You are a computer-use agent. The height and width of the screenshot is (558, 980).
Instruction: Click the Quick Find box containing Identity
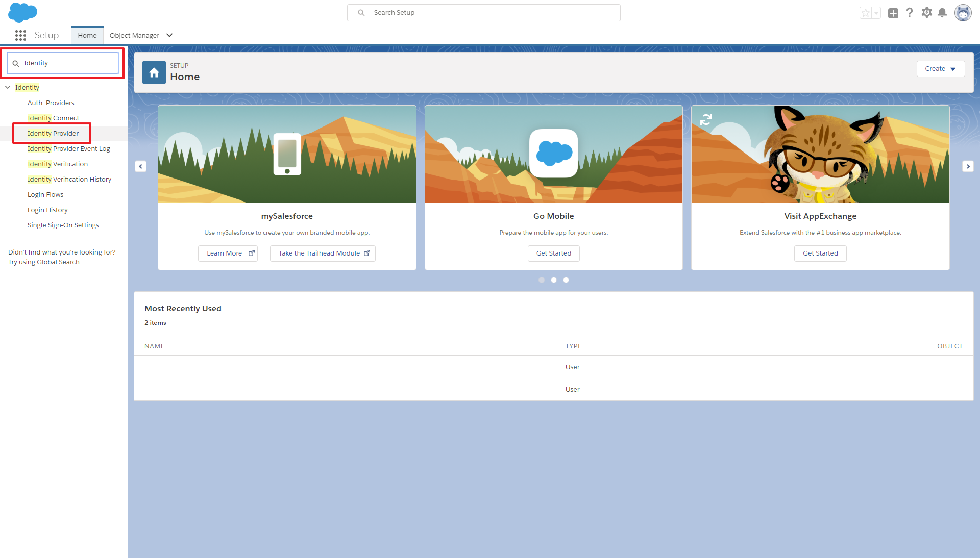coord(63,63)
